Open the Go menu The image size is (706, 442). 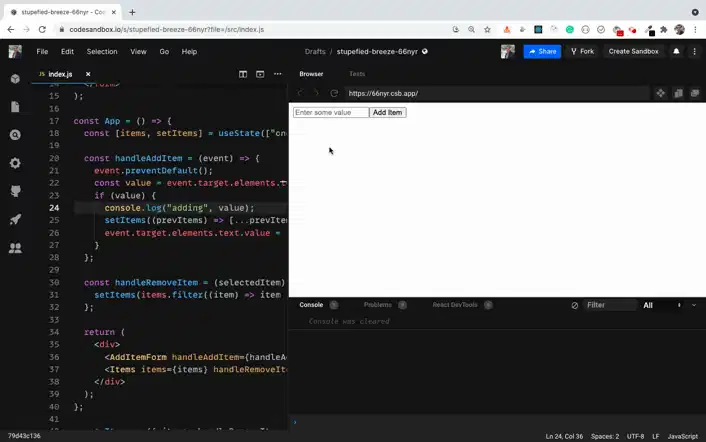point(164,51)
